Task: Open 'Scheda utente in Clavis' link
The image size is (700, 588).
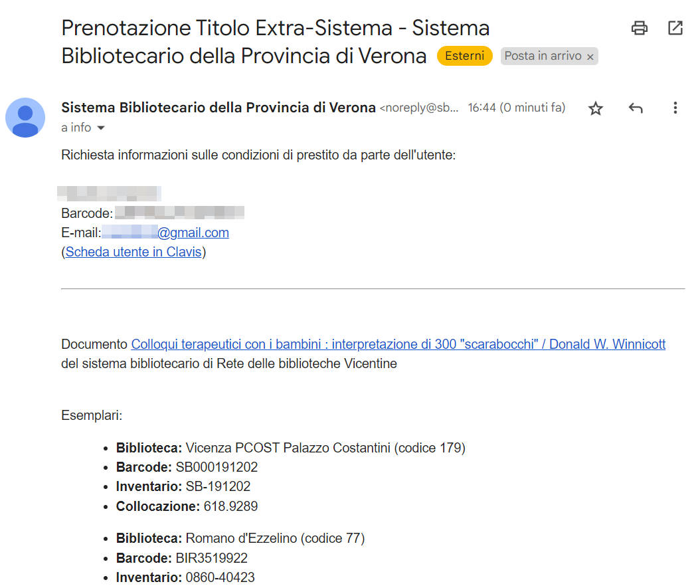Action: [x=133, y=252]
